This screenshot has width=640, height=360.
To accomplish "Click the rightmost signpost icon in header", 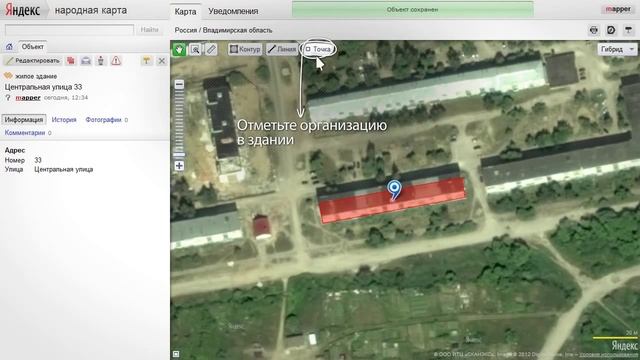I will 628,30.
